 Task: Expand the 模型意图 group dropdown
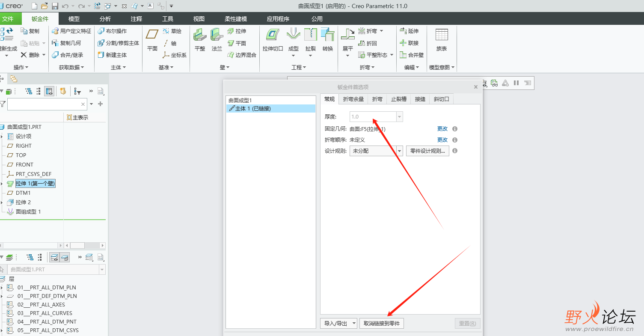442,67
